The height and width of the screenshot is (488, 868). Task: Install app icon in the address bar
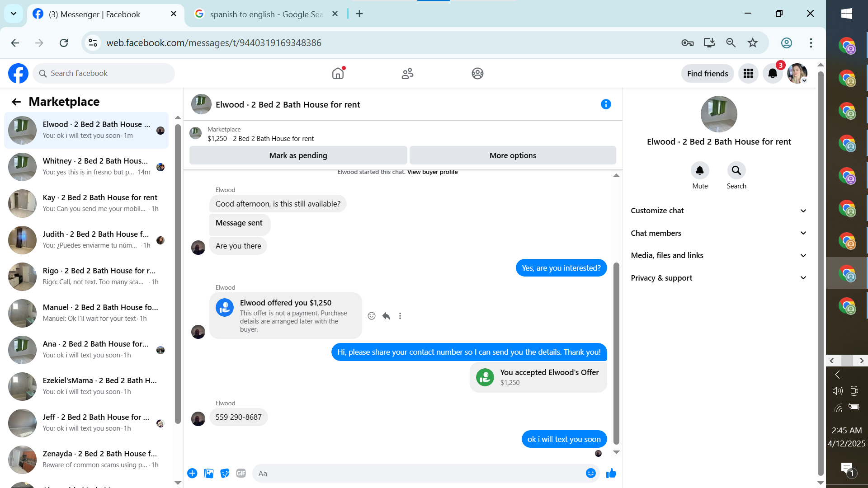click(709, 43)
